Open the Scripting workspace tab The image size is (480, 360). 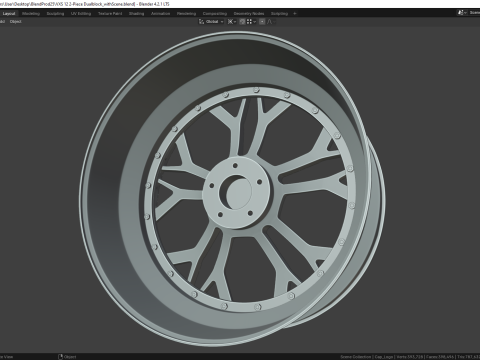tap(279, 14)
